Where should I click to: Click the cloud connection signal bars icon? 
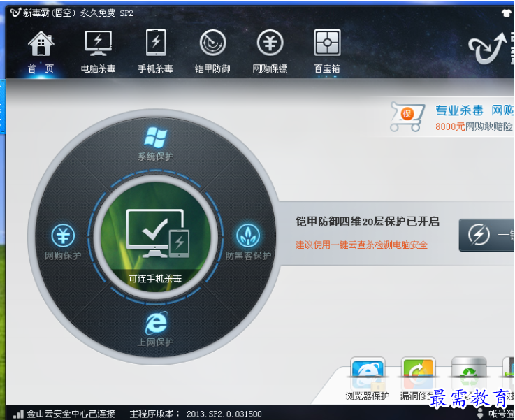pos(19,414)
